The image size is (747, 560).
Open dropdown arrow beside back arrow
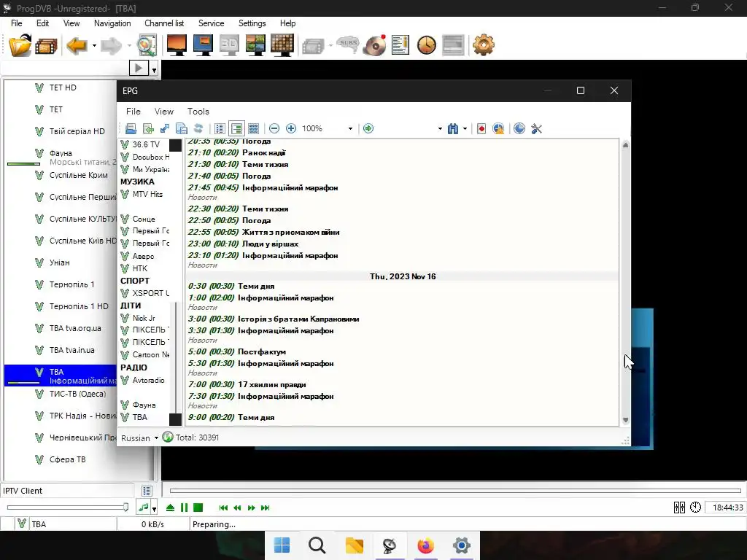coord(94,46)
